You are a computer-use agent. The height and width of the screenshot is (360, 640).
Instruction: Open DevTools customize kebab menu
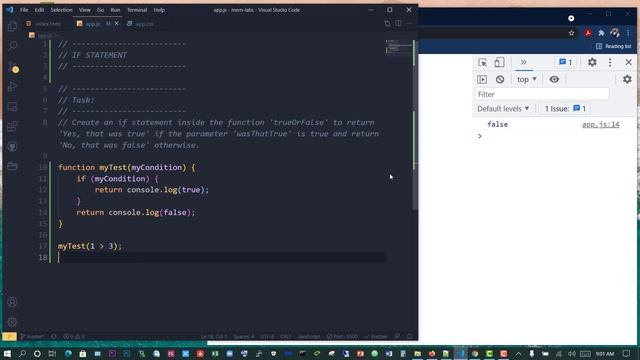tap(610, 62)
